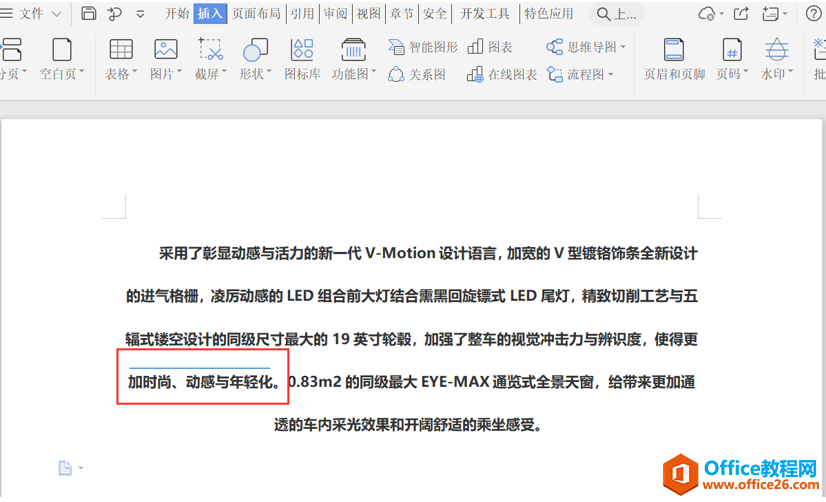Viewport: 826px width, 502px height.
Task: Click the 水印 watermark icon
Action: (776, 50)
